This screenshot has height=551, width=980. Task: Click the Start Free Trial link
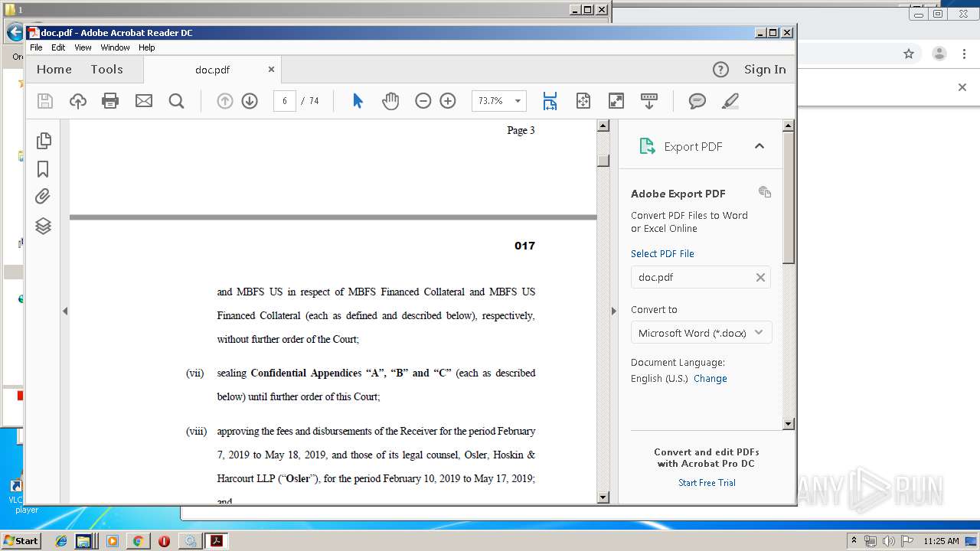coord(707,483)
